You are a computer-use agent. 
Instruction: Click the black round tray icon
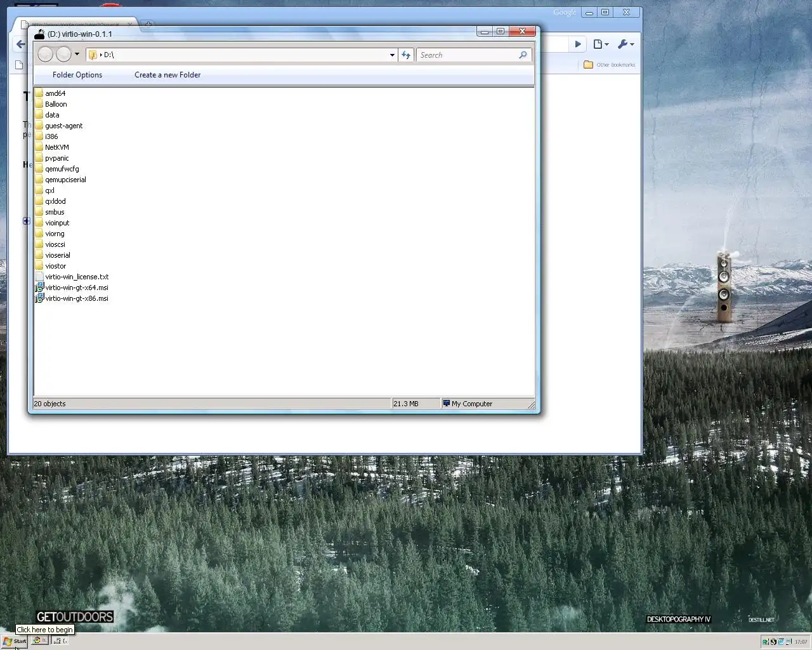point(773,642)
